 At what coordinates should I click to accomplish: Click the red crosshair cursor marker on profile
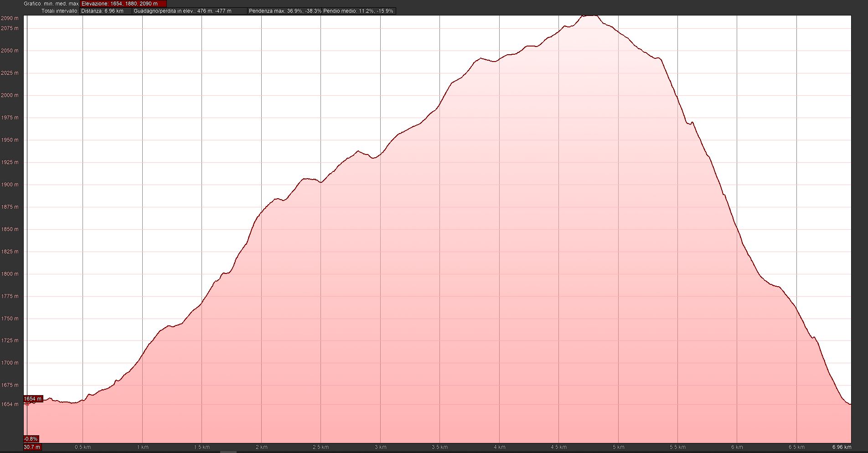[x=27, y=403]
